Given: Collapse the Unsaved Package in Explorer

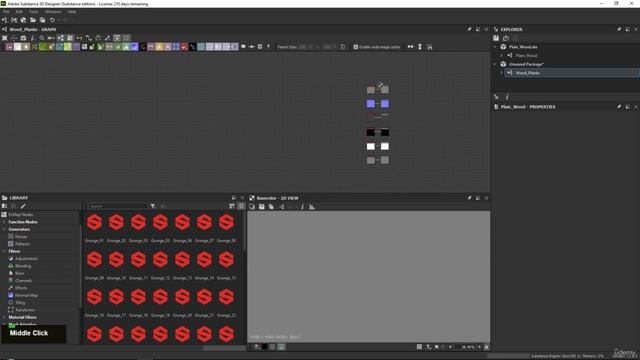Looking at the screenshot, I should coord(495,64).
